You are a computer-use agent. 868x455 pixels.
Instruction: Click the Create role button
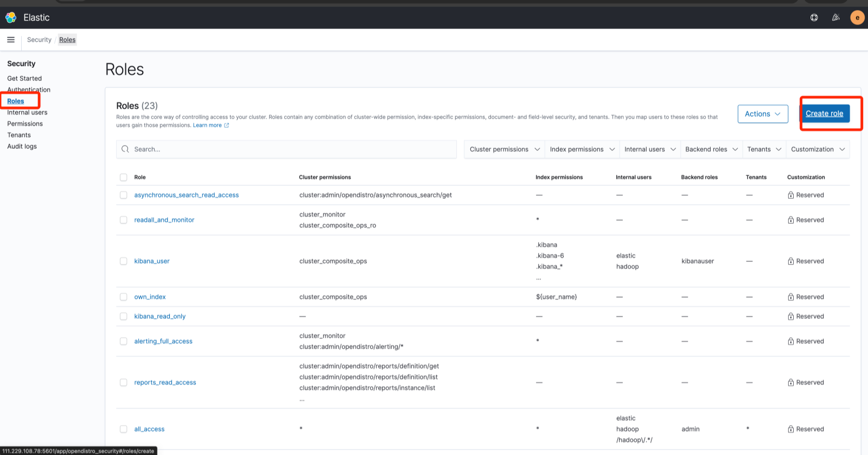point(824,113)
